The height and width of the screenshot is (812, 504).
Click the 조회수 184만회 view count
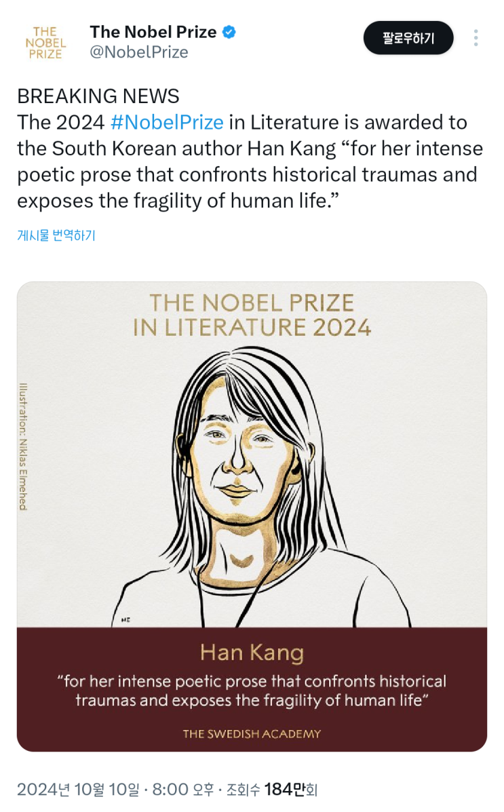click(271, 790)
